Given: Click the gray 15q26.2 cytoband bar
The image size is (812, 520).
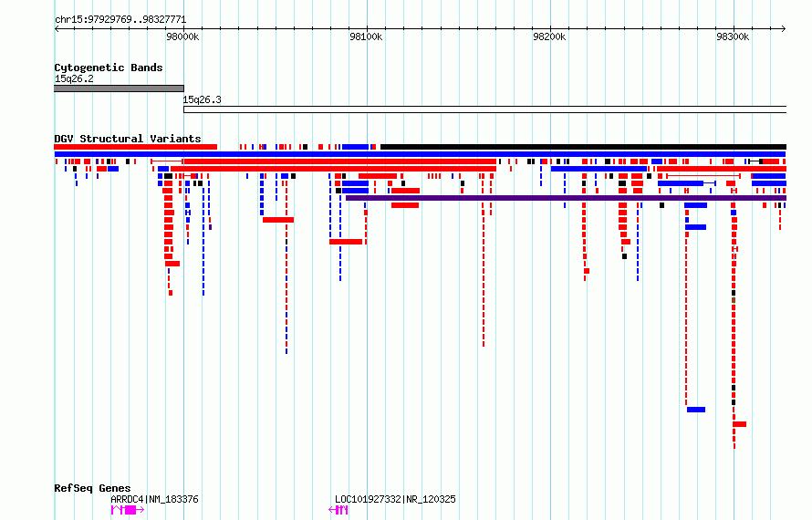Looking at the screenshot, I should (119, 88).
